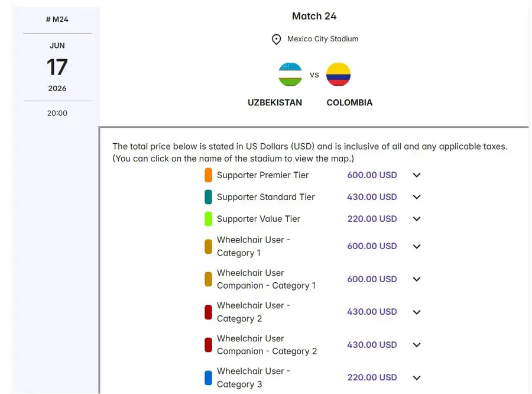Expand Wheelchair User Companion Category 1 chevron
532x394 pixels.
coord(417,279)
